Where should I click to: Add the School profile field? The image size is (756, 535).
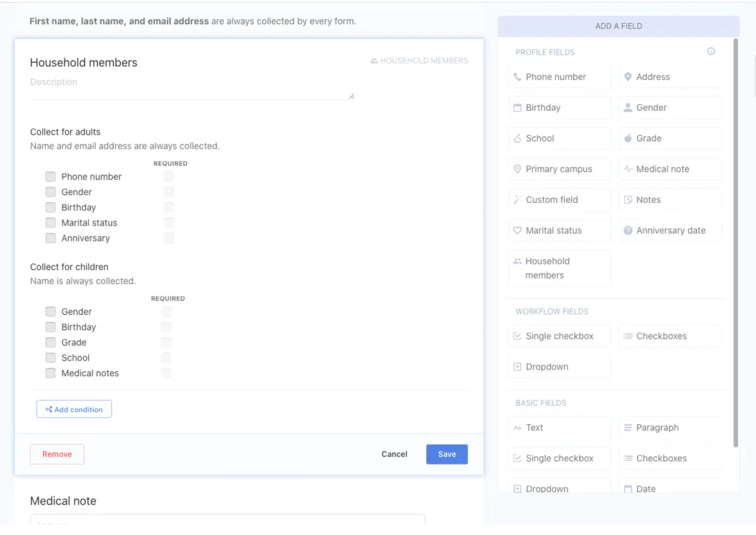click(559, 139)
